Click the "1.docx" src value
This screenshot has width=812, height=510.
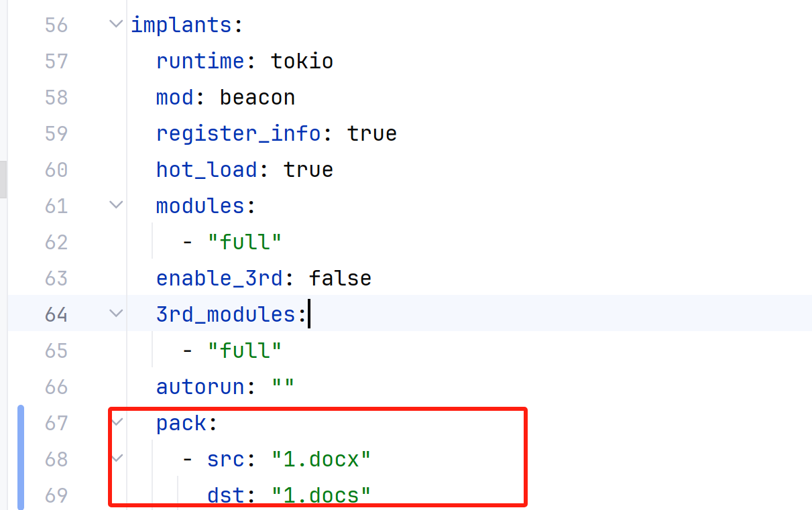point(321,459)
